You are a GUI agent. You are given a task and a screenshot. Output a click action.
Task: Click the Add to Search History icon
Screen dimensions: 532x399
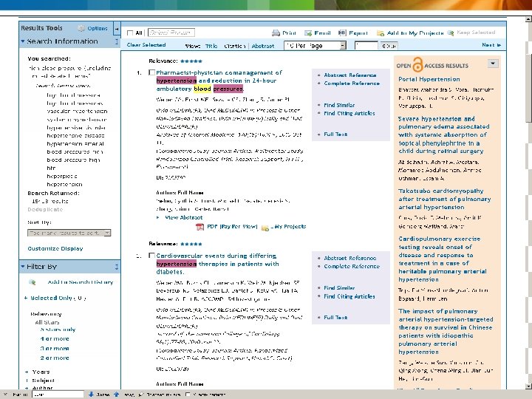tap(33, 282)
